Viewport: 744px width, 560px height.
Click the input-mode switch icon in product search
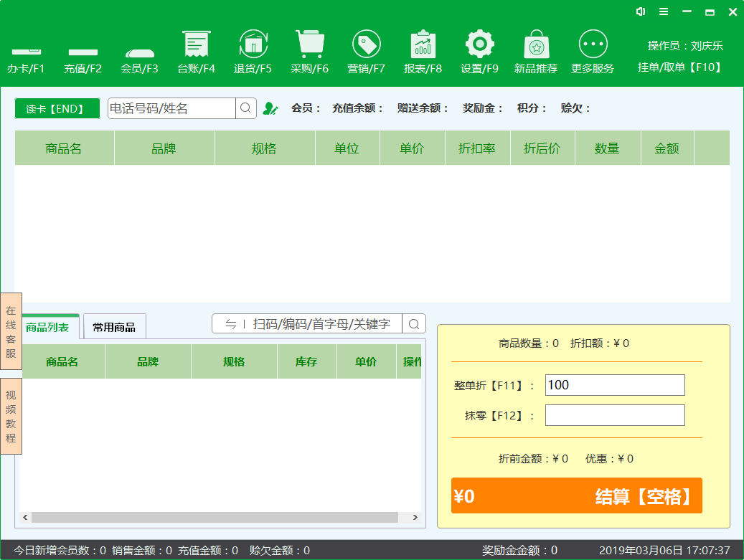(230, 324)
